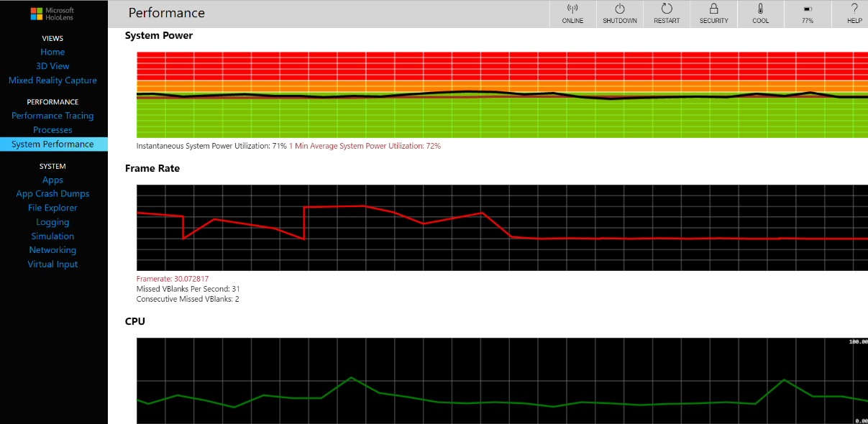Screen dimensions: 868x424
Task: Click the Microsoft HoloLens logo
Action: point(52,14)
